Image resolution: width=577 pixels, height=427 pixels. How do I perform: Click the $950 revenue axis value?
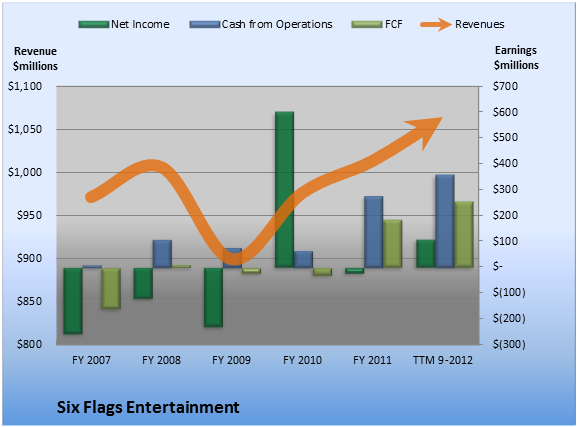coord(29,215)
